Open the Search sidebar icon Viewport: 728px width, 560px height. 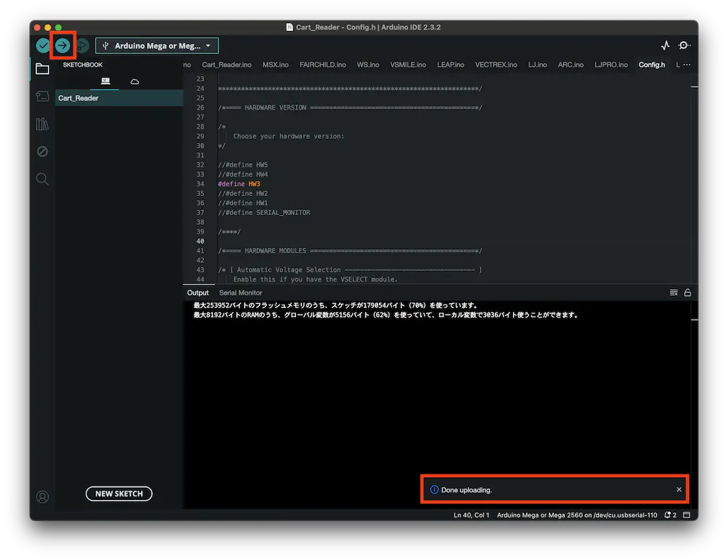click(x=42, y=179)
